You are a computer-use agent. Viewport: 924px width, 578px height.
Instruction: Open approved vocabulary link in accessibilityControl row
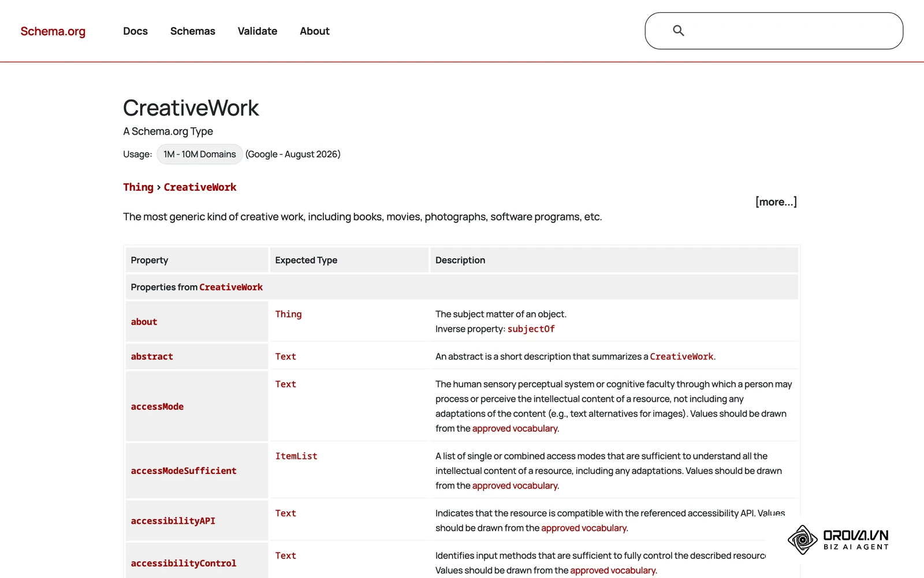pos(613,571)
